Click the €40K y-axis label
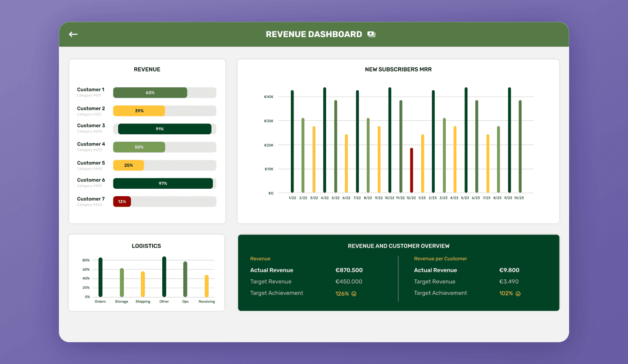The width and height of the screenshot is (628, 364). (x=269, y=97)
